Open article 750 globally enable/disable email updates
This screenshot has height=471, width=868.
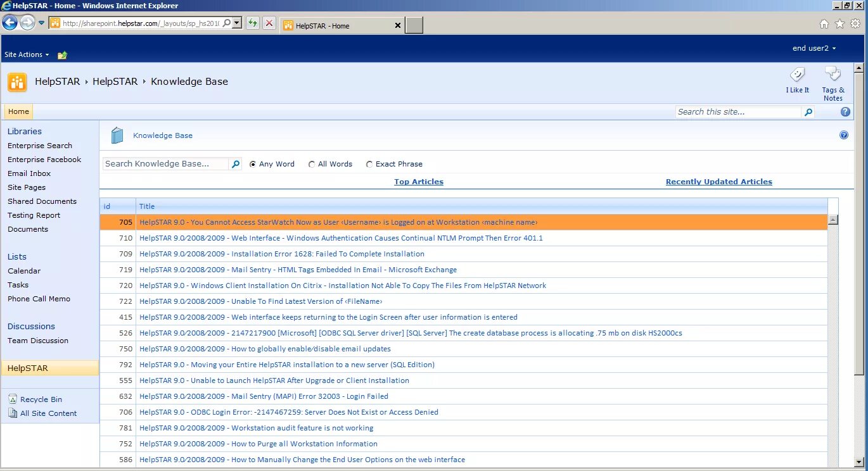[x=265, y=349]
